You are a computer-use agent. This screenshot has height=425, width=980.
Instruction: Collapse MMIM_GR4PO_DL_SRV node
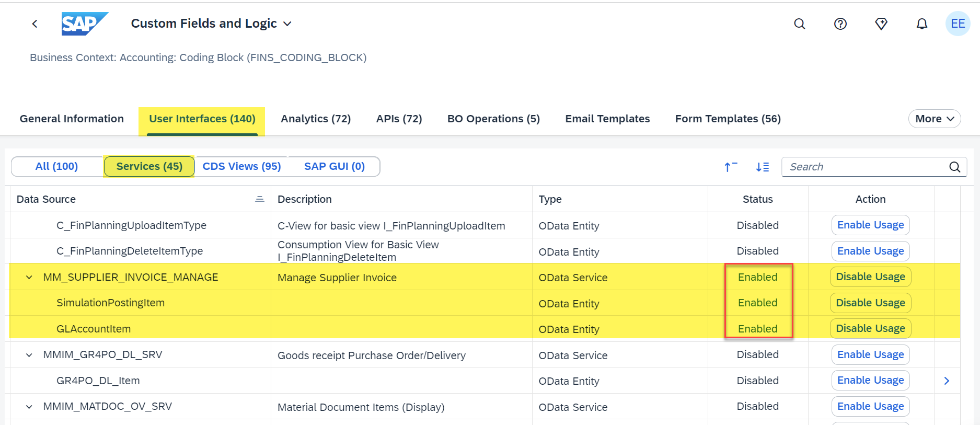click(x=29, y=355)
